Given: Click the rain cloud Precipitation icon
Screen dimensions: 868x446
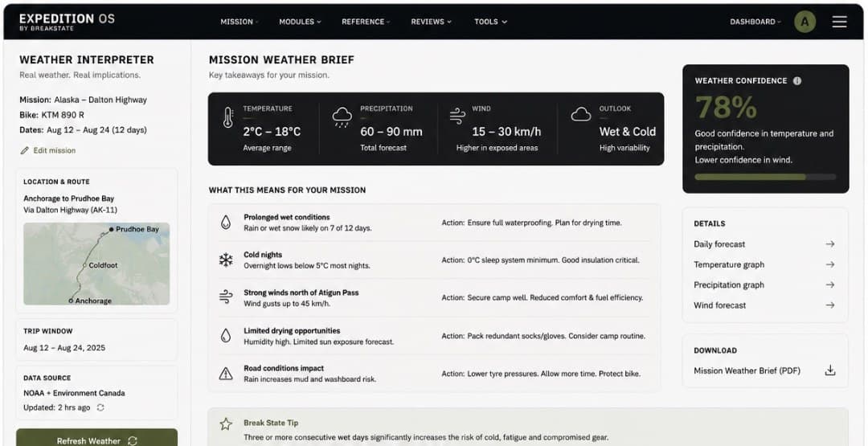Looking at the screenshot, I should 342,117.
